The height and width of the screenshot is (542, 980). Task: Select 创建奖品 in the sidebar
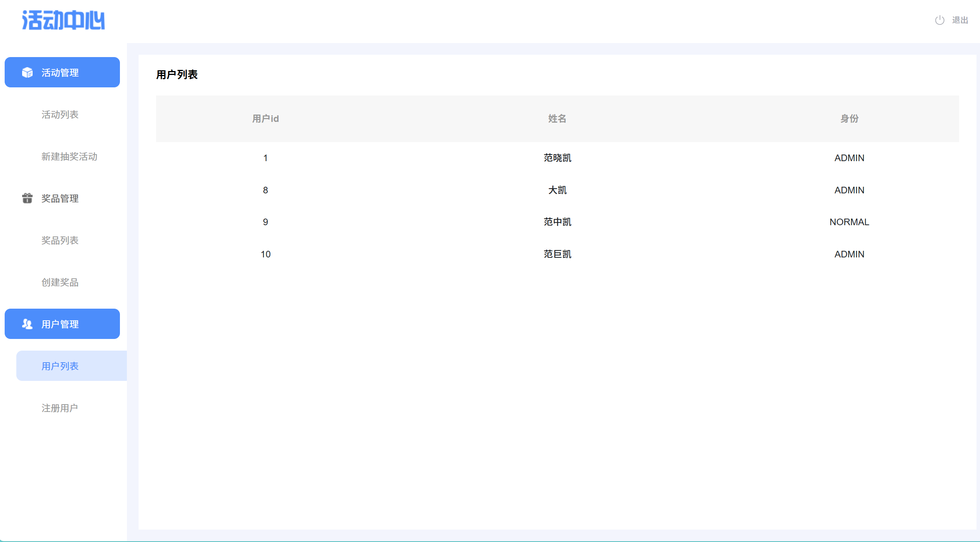[x=60, y=282]
